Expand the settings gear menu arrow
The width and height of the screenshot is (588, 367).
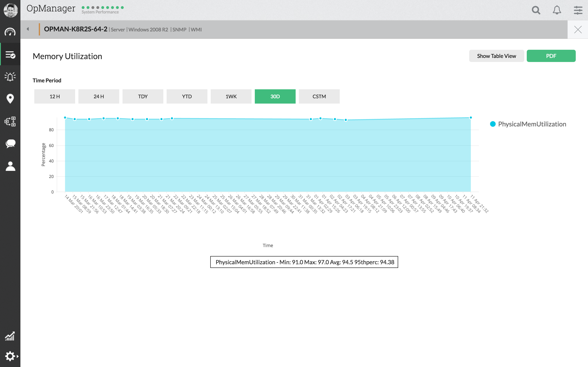(x=18, y=356)
